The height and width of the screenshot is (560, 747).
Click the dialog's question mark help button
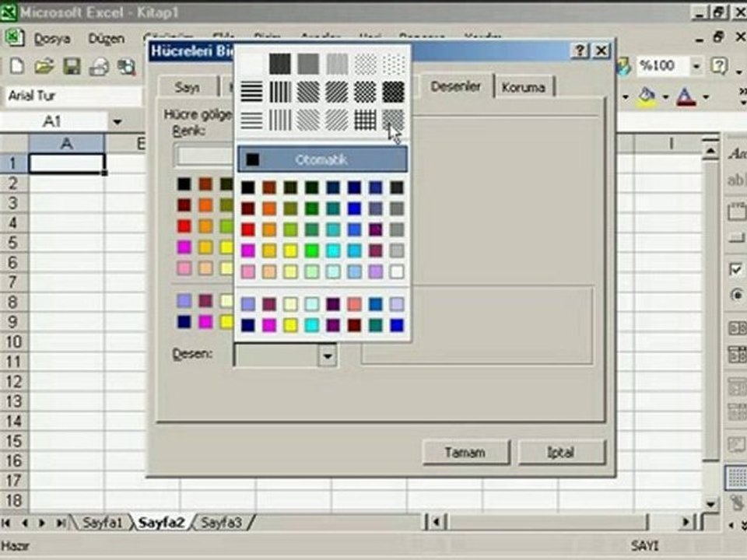click(580, 51)
